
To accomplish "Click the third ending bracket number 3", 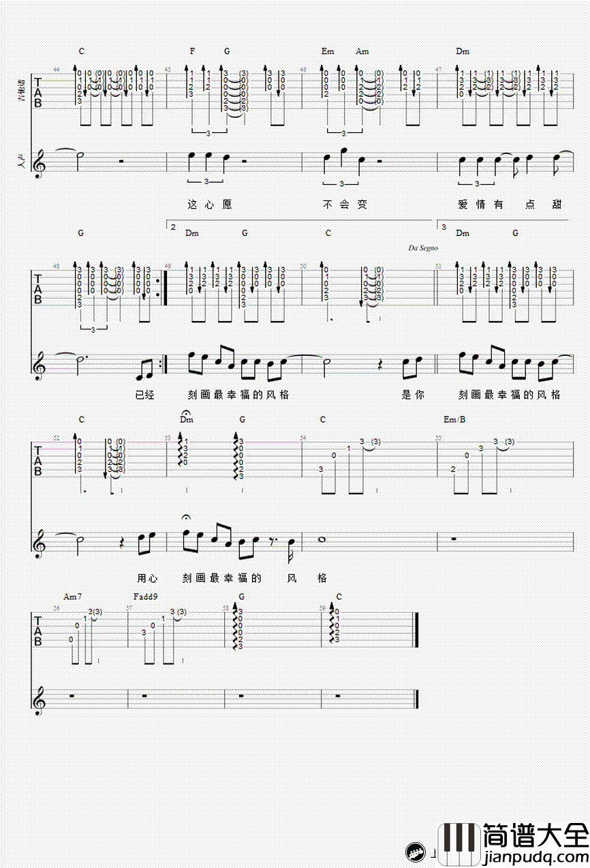I will (443, 226).
